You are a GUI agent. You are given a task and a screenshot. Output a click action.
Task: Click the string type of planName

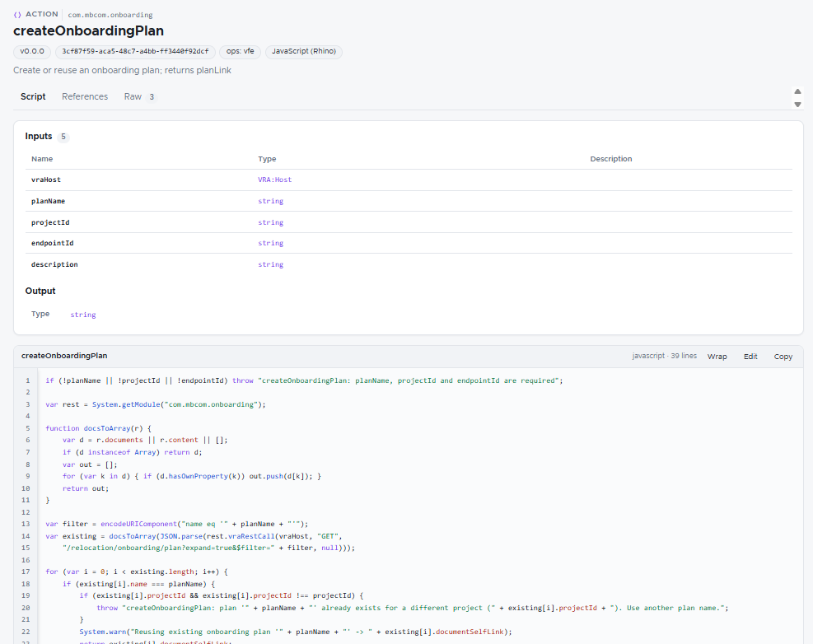click(271, 201)
